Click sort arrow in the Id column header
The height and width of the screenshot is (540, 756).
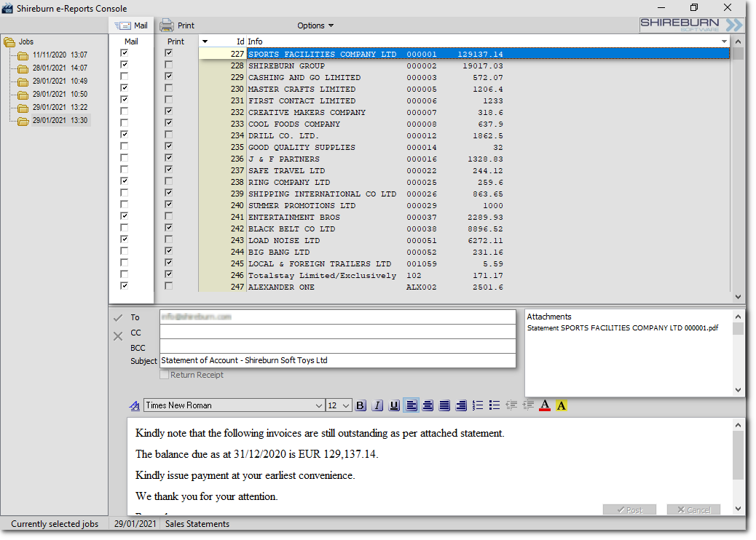point(205,41)
